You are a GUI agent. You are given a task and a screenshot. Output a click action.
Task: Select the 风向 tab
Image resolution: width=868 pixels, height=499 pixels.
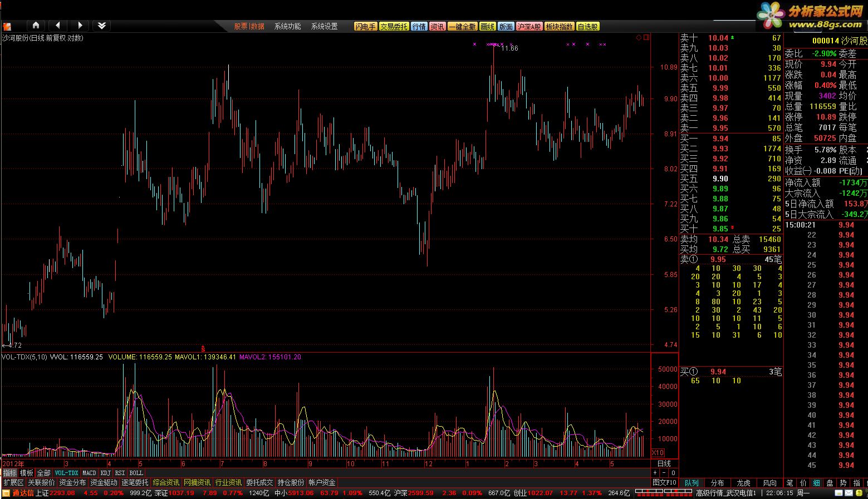[770, 483]
